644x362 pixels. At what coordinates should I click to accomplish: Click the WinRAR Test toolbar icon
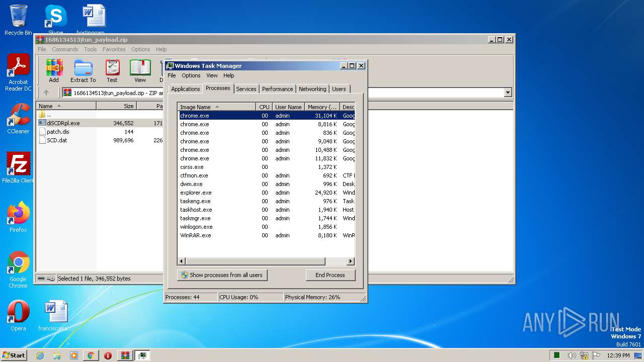[x=112, y=71]
